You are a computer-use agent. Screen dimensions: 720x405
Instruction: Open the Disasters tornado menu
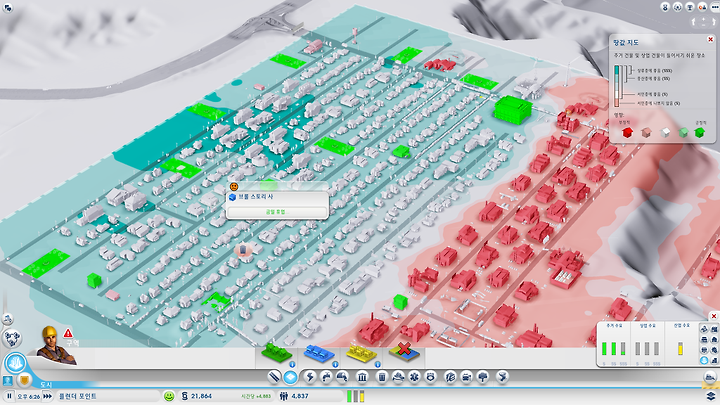coord(503,377)
